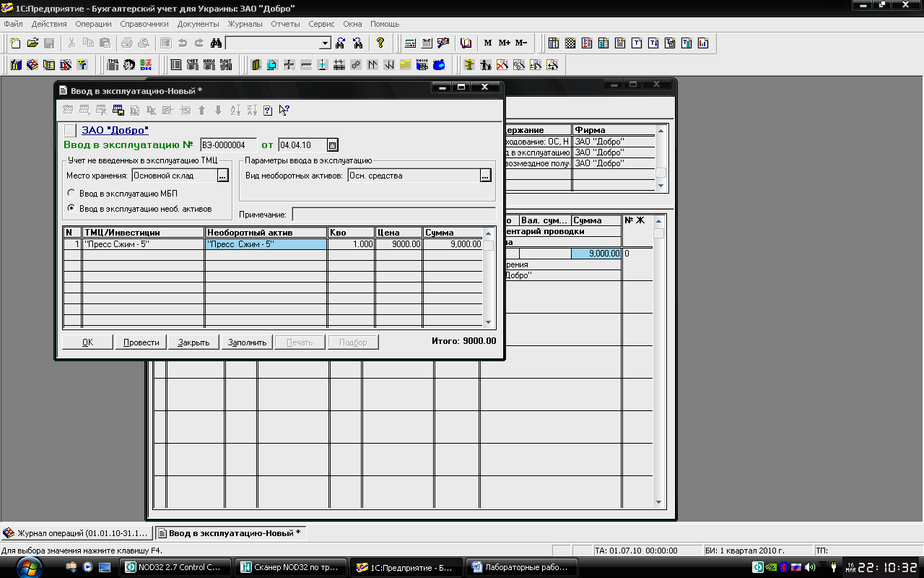This screenshot has width=924, height=578.
Task: Click the СЧЕТ invoice document icon
Action: point(192,64)
